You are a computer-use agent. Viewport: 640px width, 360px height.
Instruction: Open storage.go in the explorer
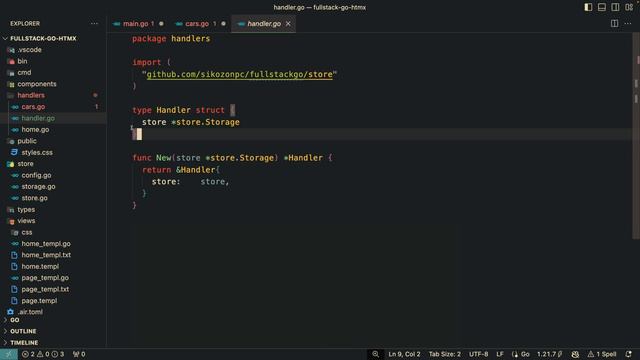38,187
